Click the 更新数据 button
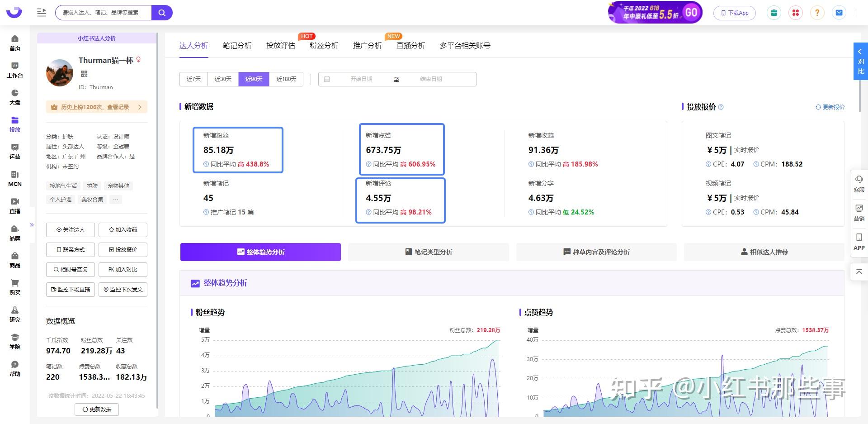The image size is (868, 424). (97, 410)
